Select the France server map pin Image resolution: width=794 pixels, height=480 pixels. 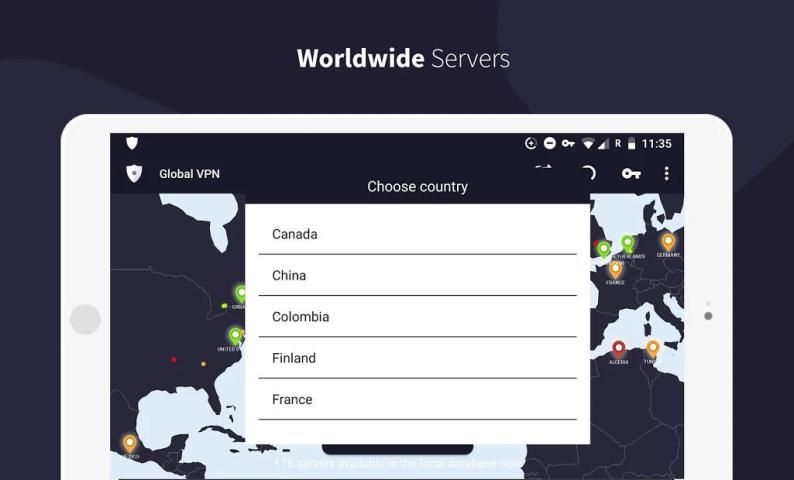tap(615, 268)
